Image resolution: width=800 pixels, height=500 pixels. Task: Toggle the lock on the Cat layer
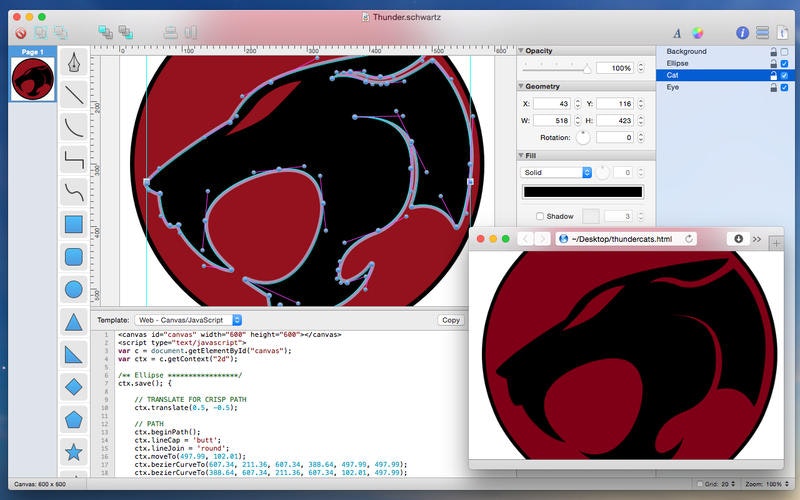click(773, 76)
